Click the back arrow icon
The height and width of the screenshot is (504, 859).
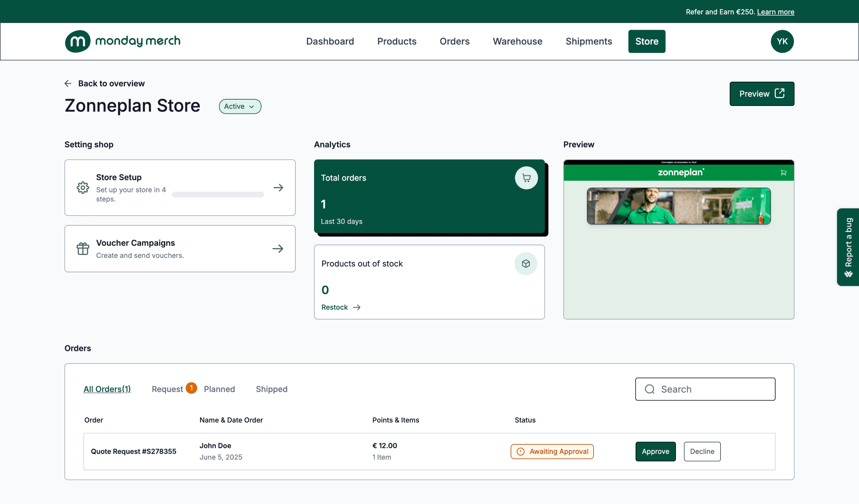[x=68, y=84]
